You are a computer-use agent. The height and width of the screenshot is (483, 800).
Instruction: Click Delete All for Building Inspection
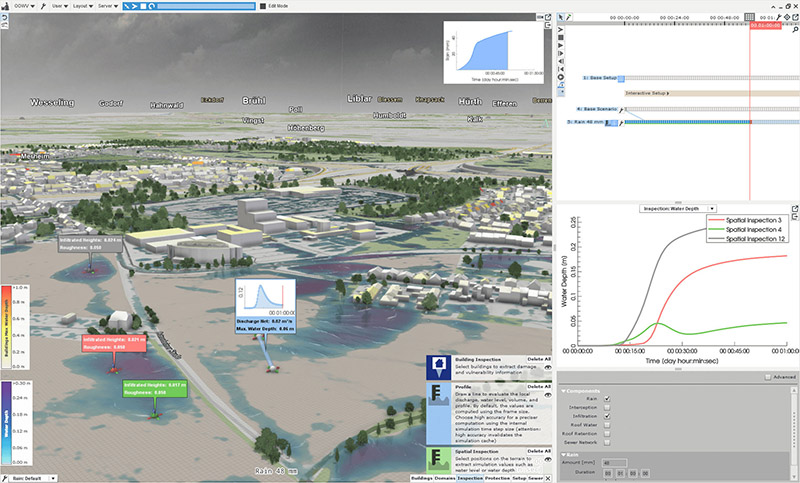(539, 360)
